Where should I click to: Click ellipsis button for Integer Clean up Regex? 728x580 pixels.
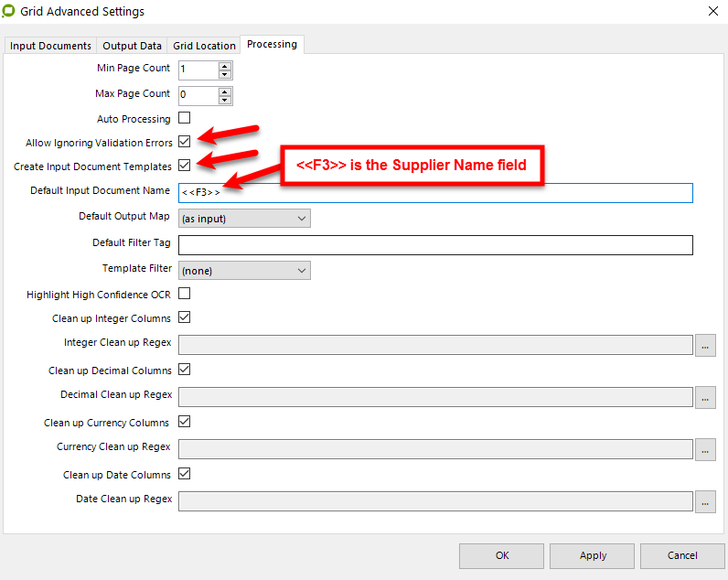(705, 345)
